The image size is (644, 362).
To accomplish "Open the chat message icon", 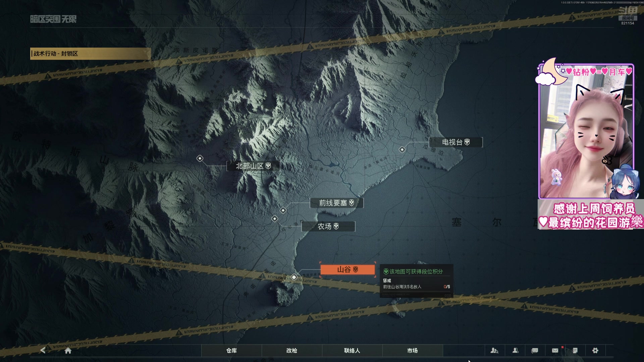I will 535,351.
